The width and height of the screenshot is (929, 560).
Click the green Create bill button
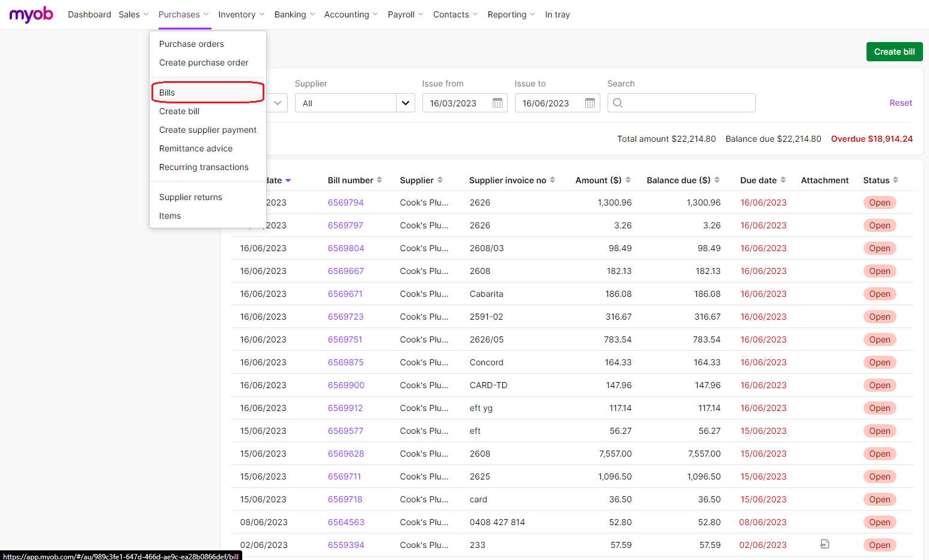894,52
